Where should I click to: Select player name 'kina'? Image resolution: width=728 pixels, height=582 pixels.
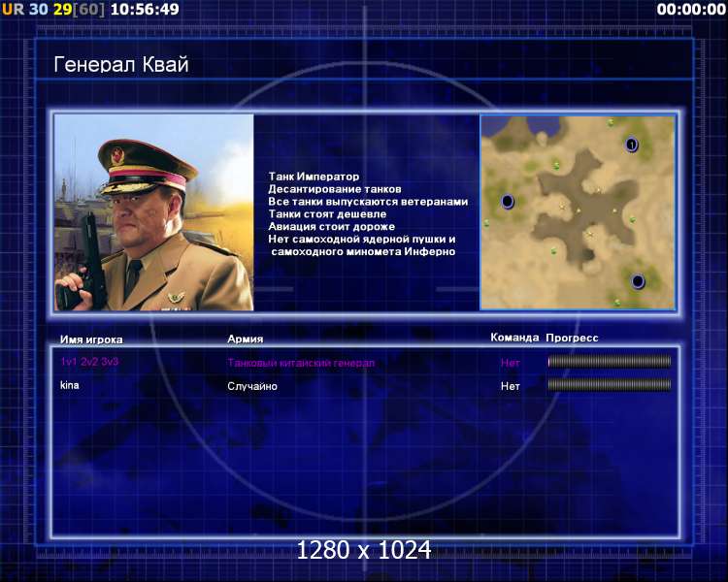70,385
